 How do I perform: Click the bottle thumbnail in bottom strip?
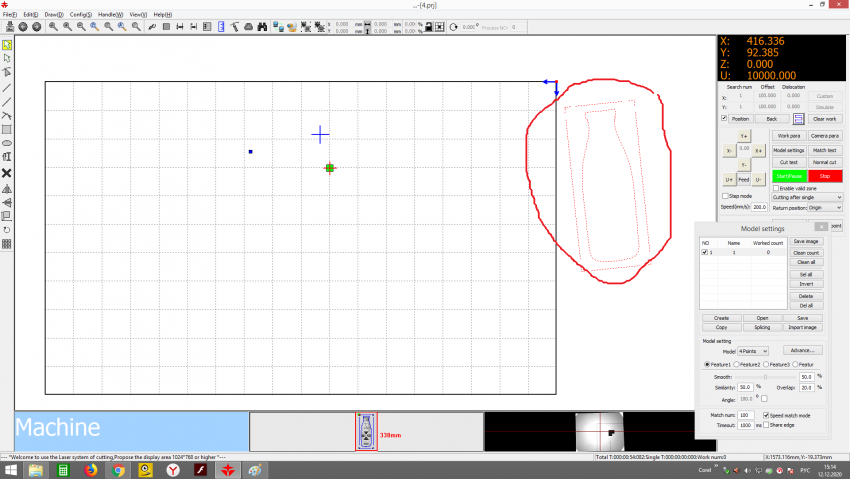tap(367, 431)
